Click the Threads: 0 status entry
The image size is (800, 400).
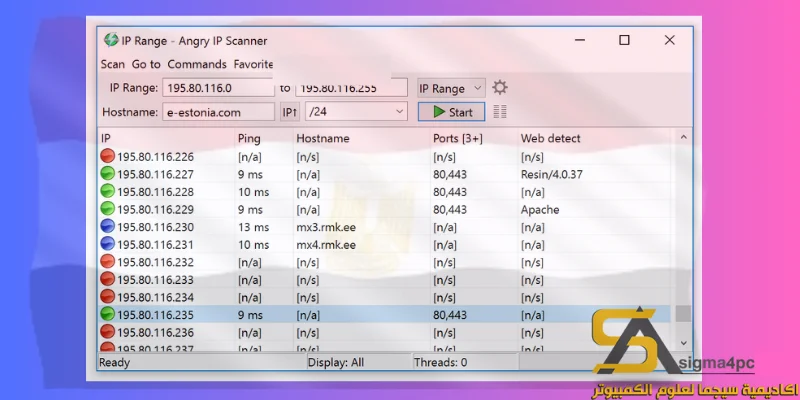click(x=440, y=362)
